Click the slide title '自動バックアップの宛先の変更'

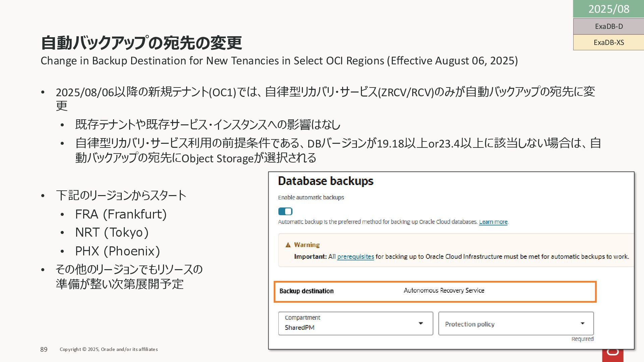[141, 43]
